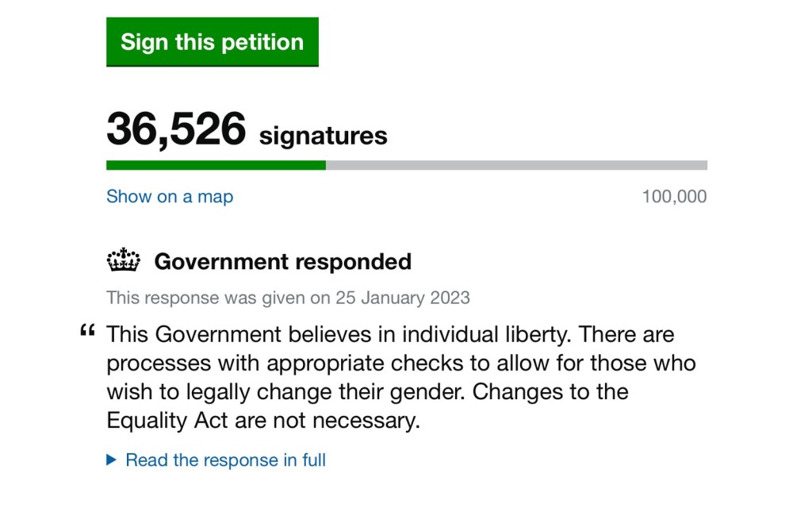Open the Show on a map link
Screen dimensions: 812x508
[170, 196]
